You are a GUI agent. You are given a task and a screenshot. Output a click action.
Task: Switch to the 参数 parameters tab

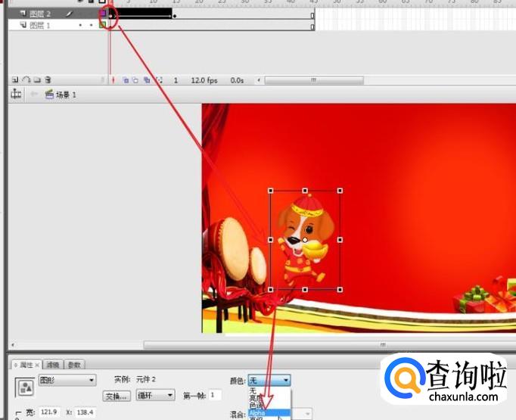pos(74,365)
